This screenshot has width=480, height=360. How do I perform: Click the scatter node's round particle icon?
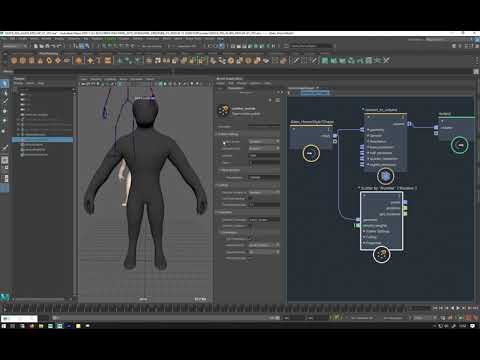tap(381, 255)
